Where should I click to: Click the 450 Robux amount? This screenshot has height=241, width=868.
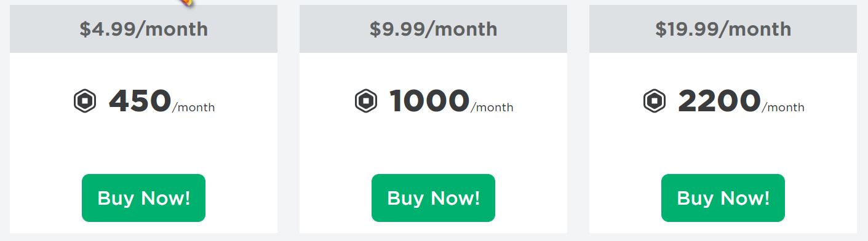[x=140, y=101]
